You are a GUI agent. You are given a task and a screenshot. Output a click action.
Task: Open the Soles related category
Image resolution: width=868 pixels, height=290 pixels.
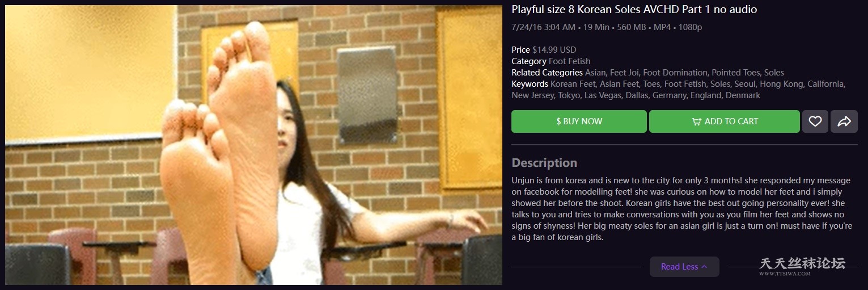click(x=774, y=73)
